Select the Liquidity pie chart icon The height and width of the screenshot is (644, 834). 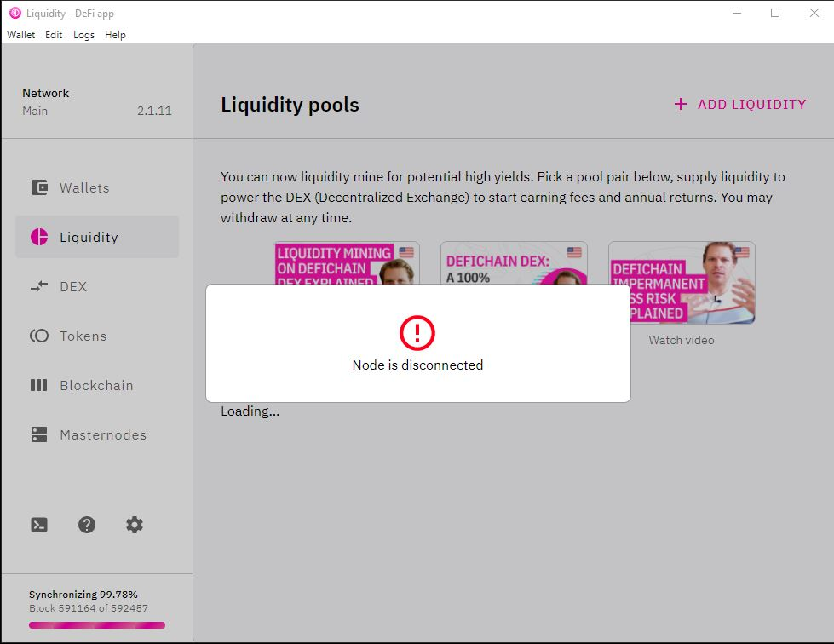pos(39,237)
